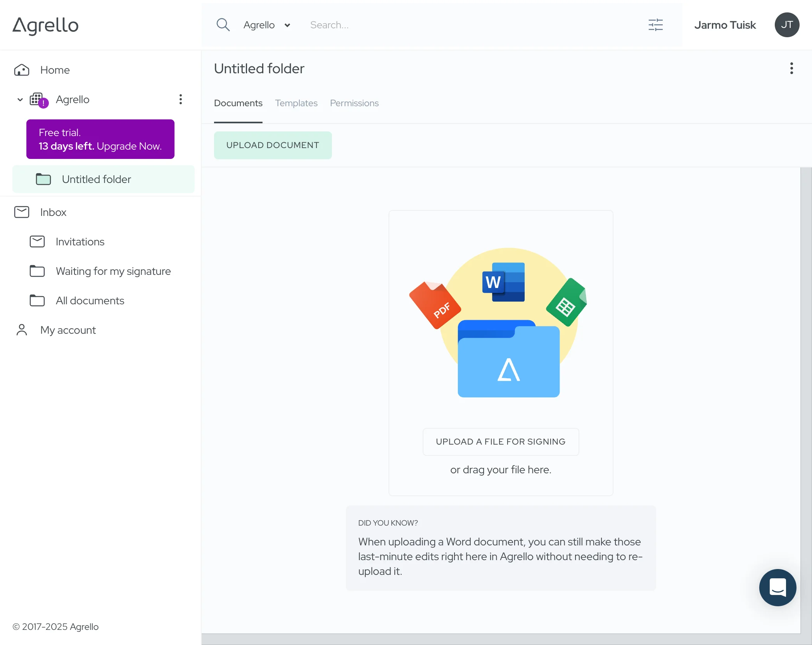This screenshot has width=812, height=645.
Task: Open search filter settings icon
Action: [655, 25]
